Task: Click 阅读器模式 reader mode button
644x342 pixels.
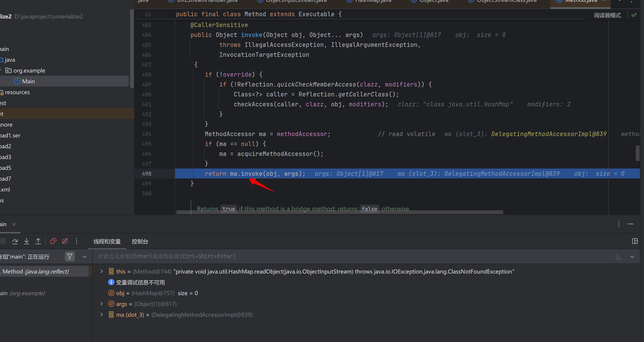Action: click(x=607, y=15)
